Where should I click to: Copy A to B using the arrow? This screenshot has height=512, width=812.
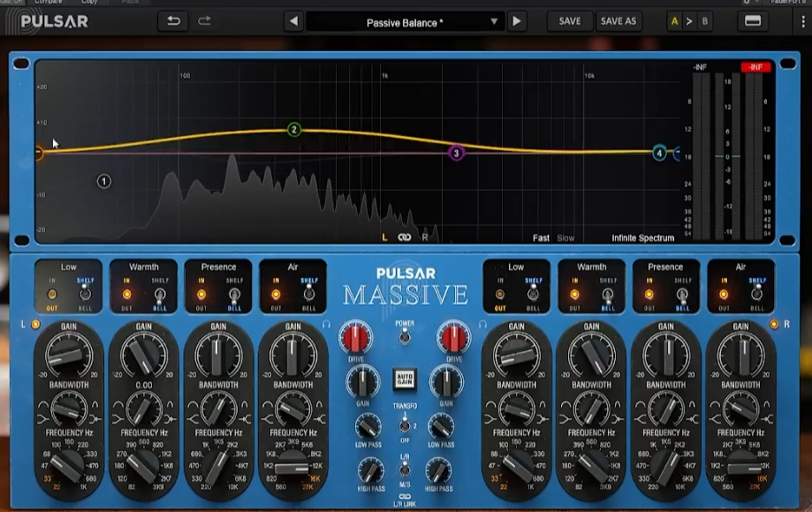tap(689, 22)
